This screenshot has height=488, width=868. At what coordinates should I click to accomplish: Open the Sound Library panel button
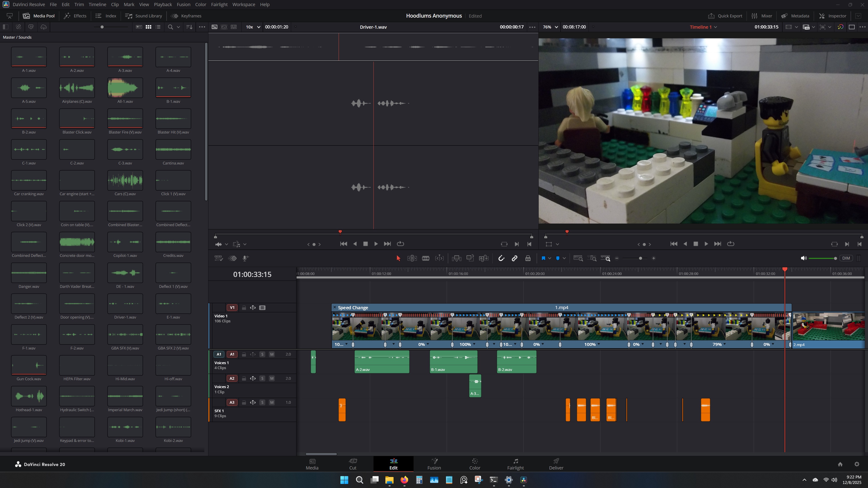click(x=144, y=16)
